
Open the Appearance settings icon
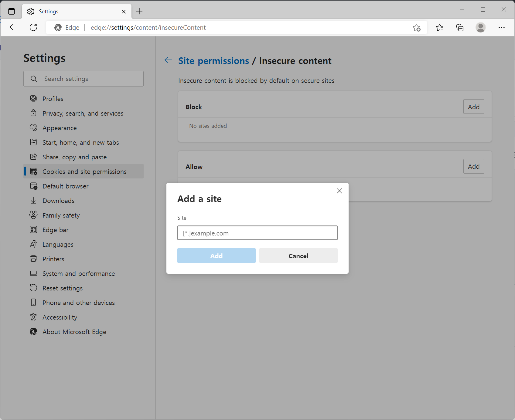34,128
